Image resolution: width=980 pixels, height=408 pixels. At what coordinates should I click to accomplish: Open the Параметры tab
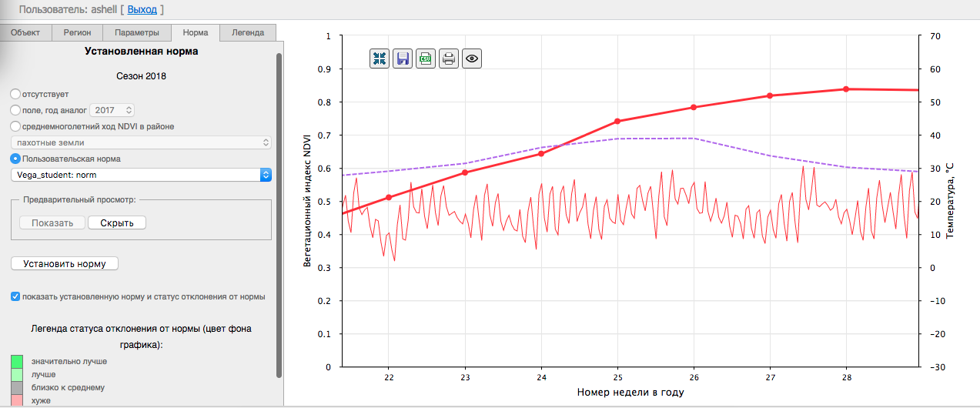[x=137, y=32]
